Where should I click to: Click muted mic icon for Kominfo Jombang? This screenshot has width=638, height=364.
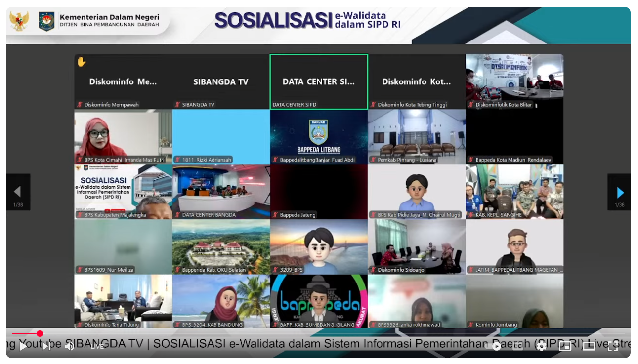click(471, 325)
